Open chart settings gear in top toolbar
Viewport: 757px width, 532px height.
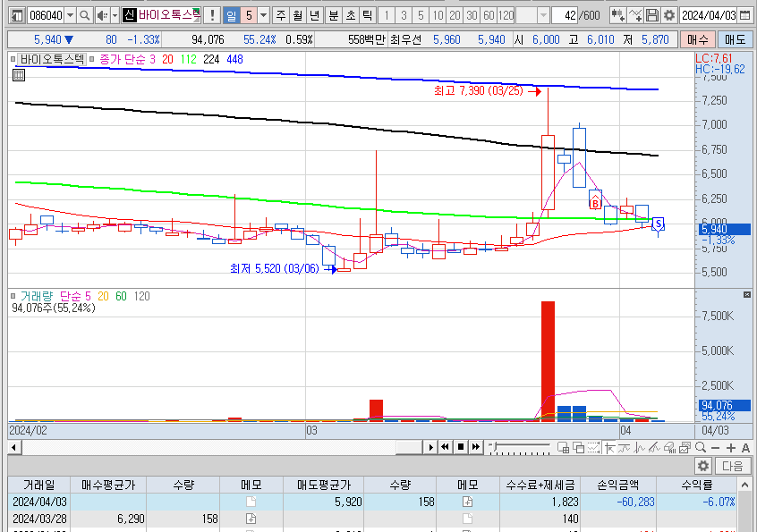(668, 15)
